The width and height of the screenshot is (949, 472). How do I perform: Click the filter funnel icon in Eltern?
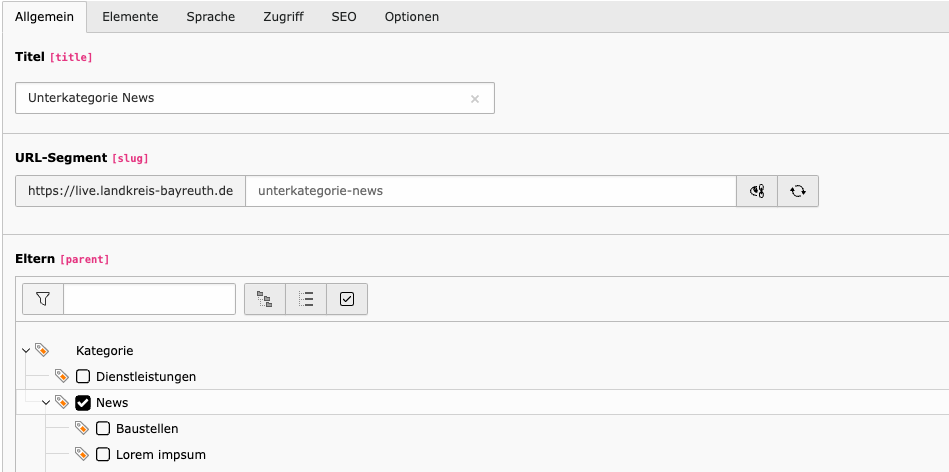pyautogui.click(x=43, y=299)
